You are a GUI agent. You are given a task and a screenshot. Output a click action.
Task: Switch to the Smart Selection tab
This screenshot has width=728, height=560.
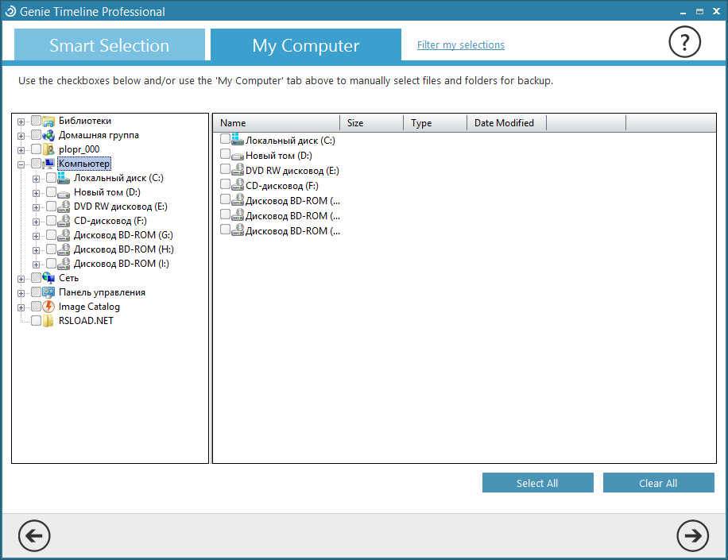(x=109, y=44)
